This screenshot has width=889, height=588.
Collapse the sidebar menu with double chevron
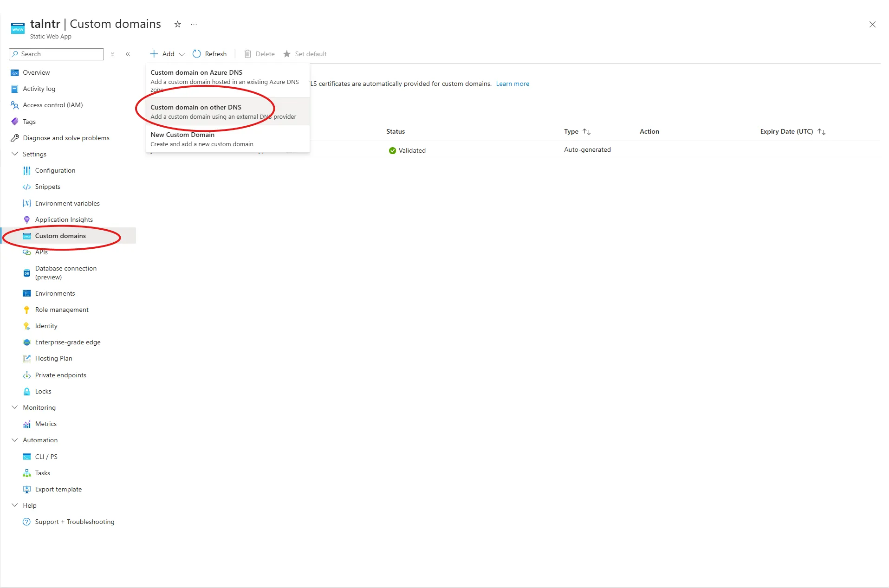pos(128,54)
